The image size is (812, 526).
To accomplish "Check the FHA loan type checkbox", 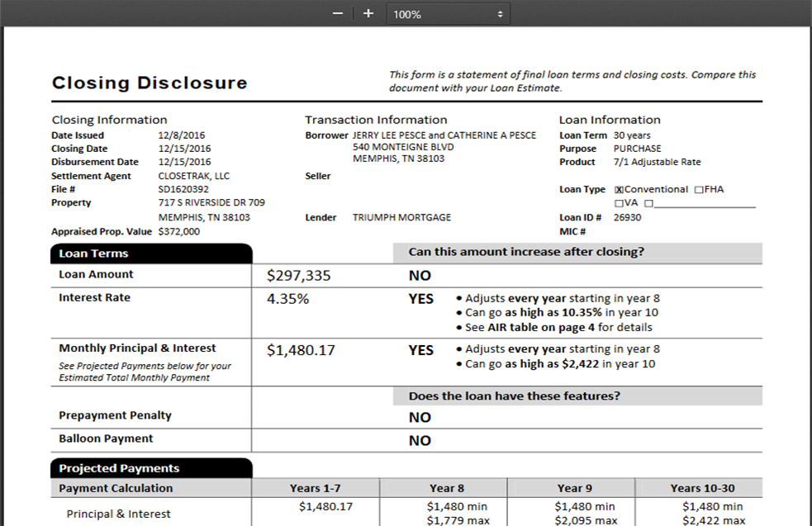I will (x=699, y=190).
